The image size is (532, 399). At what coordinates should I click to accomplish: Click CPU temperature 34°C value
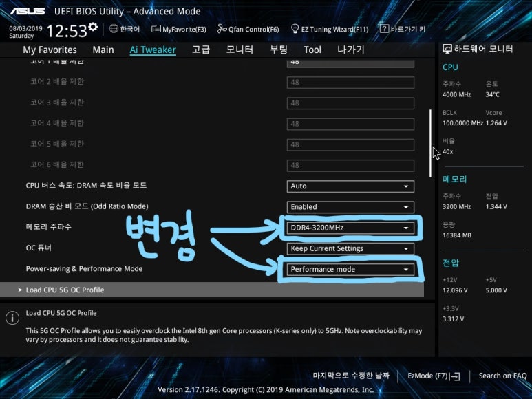[x=492, y=94]
